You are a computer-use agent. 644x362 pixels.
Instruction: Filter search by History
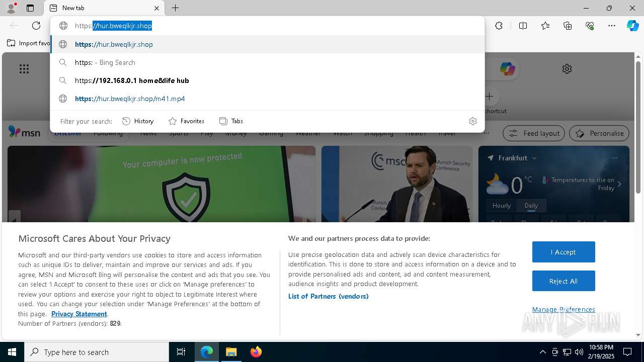click(x=138, y=121)
